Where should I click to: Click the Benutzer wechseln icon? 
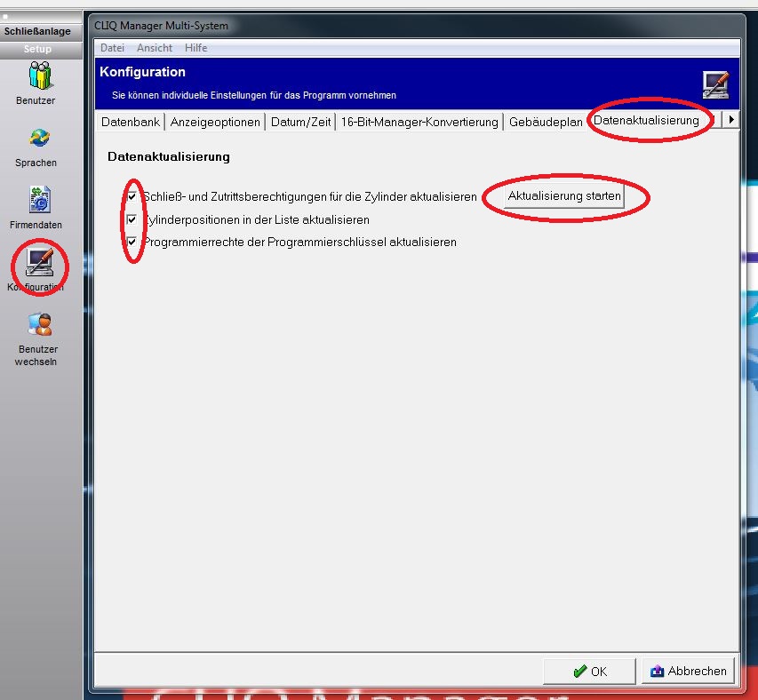pyautogui.click(x=40, y=324)
